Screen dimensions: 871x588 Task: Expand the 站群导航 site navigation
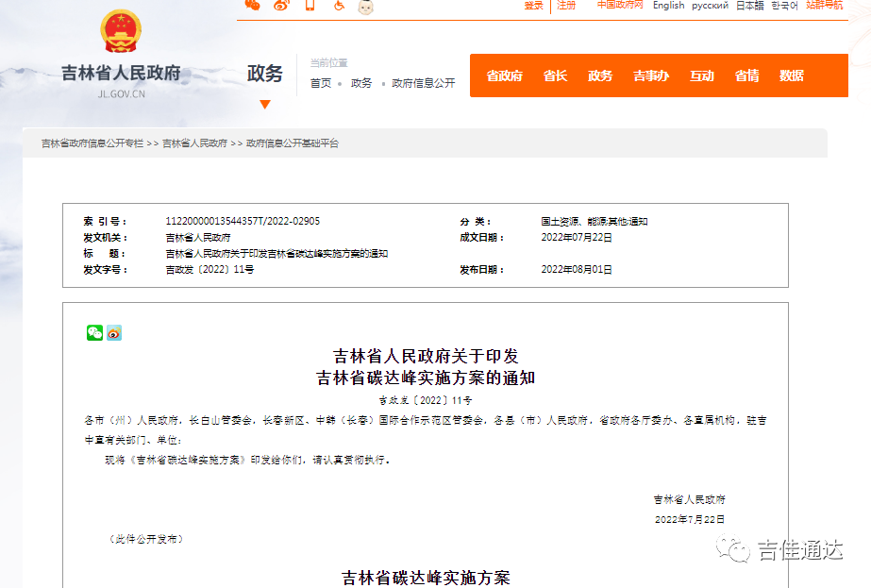tap(824, 6)
